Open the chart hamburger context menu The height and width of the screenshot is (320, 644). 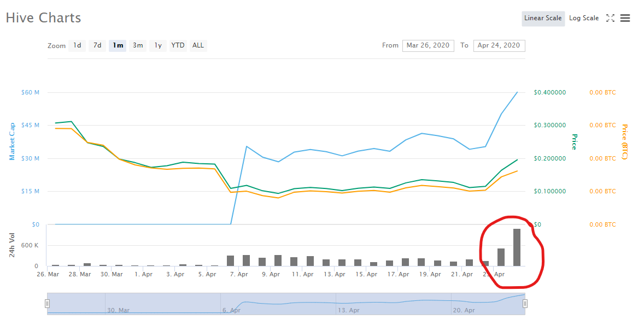point(625,18)
